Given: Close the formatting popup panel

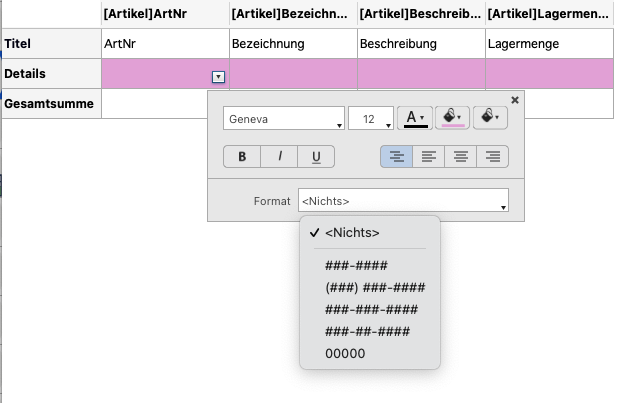Looking at the screenshot, I should (x=515, y=100).
